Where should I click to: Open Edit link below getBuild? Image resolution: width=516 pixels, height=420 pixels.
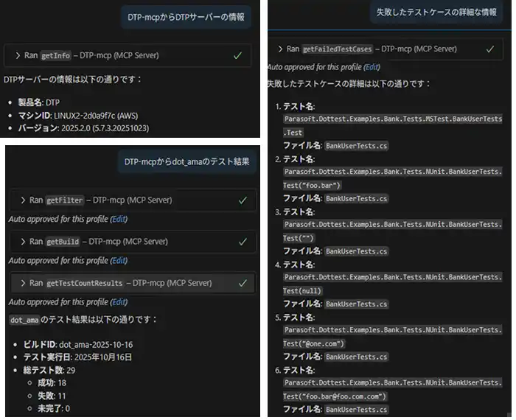click(x=119, y=261)
